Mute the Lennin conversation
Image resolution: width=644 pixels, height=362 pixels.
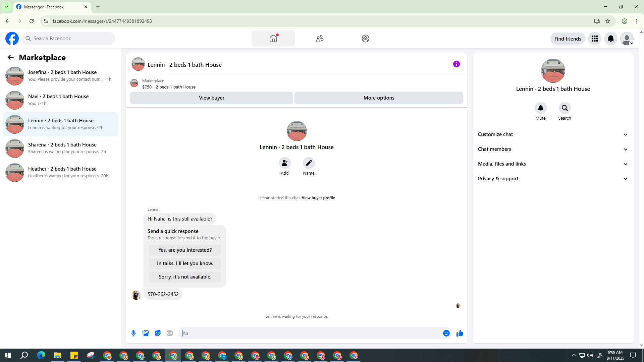[x=540, y=108]
